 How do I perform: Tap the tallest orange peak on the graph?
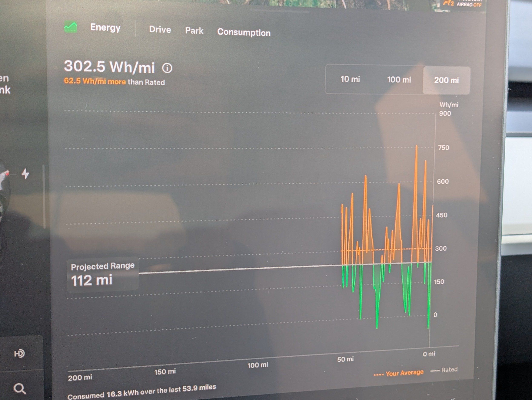point(417,147)
